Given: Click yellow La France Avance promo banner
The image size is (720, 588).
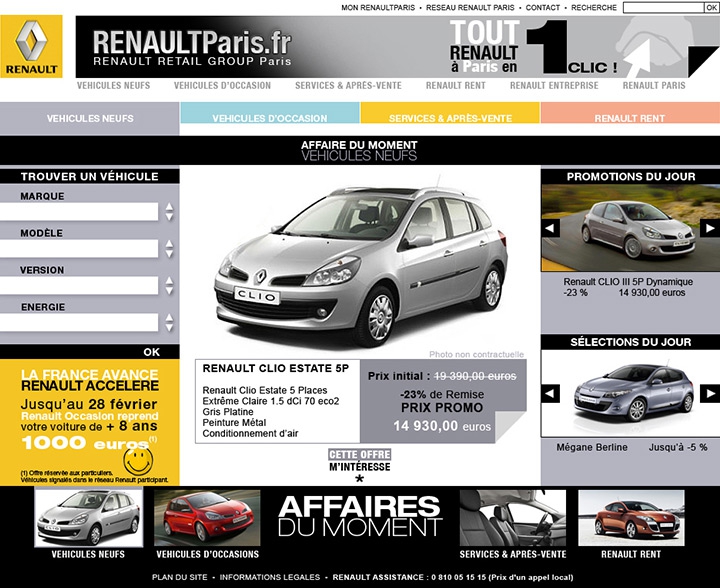Looking at the screenshot, I should [x=90, y=422].
